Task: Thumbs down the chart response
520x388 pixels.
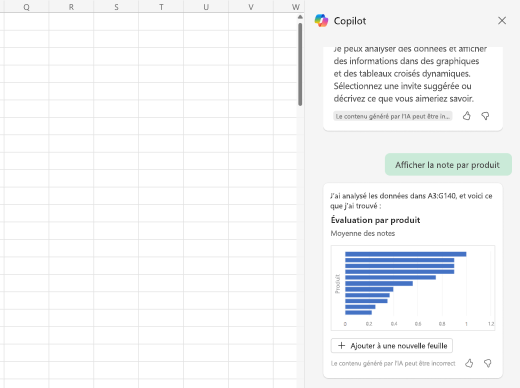Action: click(488, 363)
